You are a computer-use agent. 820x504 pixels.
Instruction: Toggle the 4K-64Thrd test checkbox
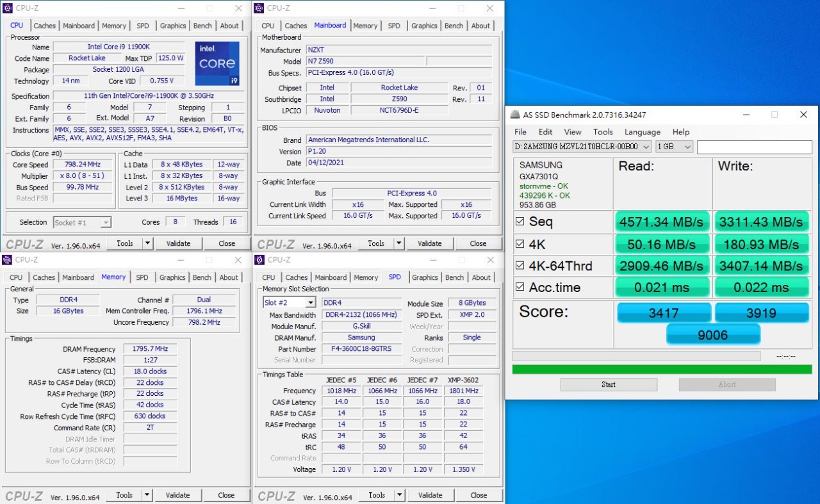520,266
